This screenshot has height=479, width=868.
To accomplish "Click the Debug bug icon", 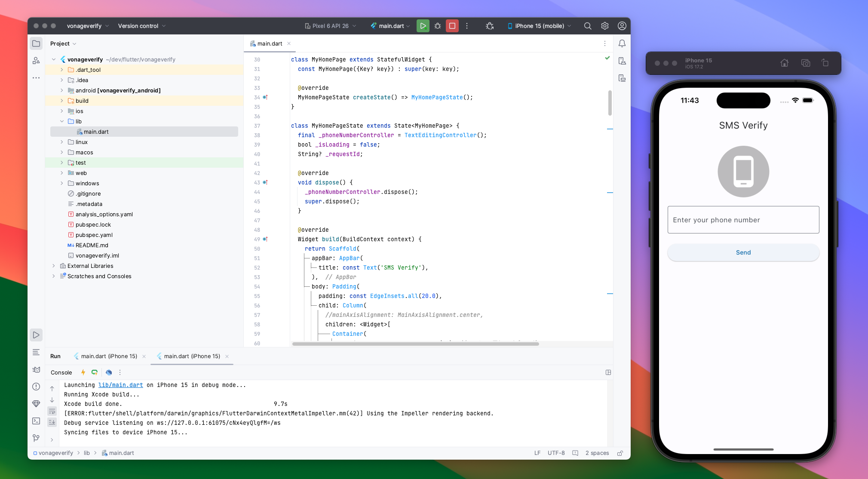I will click(x=438, y=26).
